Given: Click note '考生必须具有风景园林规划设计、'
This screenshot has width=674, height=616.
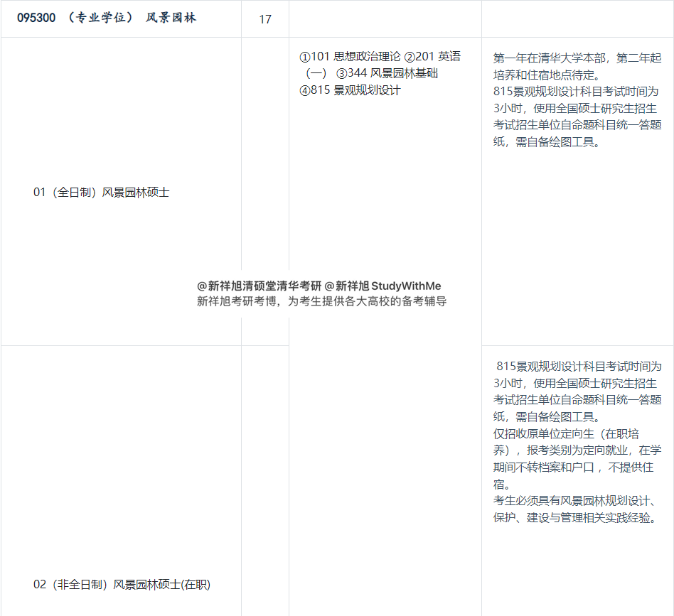Looking at the screenshot, I should tap(574, 500).
